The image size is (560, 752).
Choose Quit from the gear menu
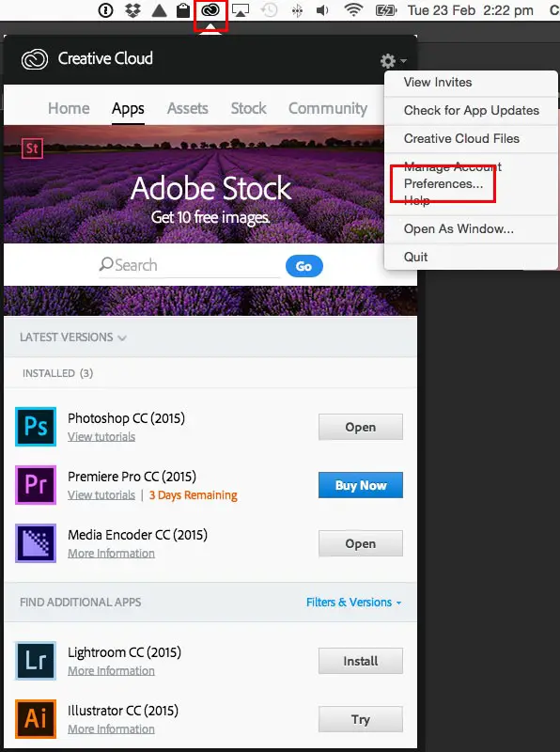point(471,257)
